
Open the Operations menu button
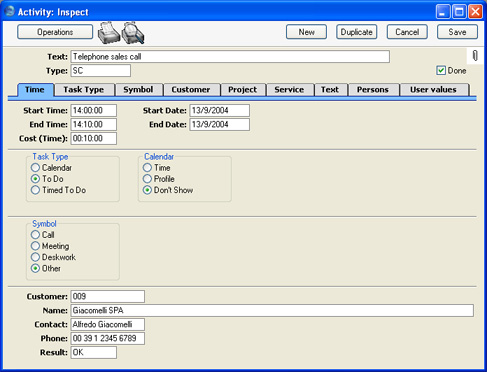(x=55, y=32)
